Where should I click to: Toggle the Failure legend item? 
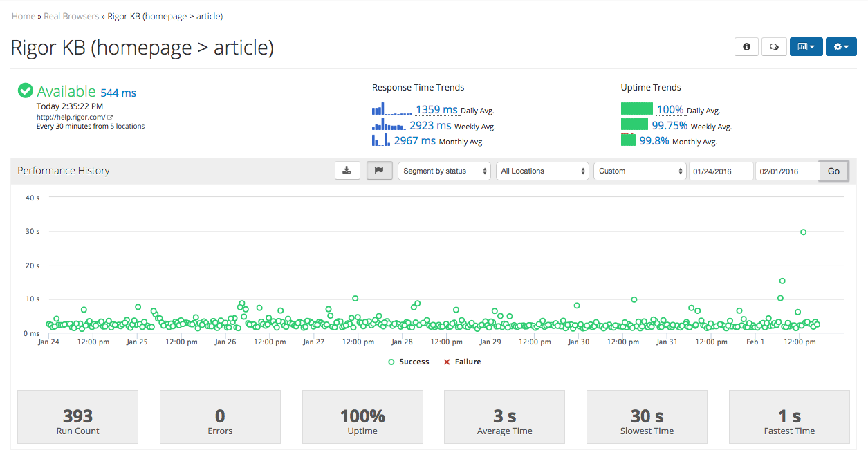462,362
